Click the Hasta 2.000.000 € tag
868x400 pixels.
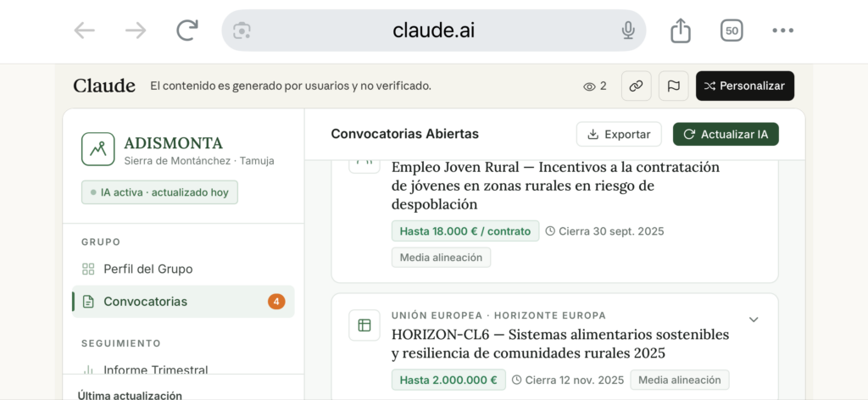pyautogui.click(x=448, y=380)
